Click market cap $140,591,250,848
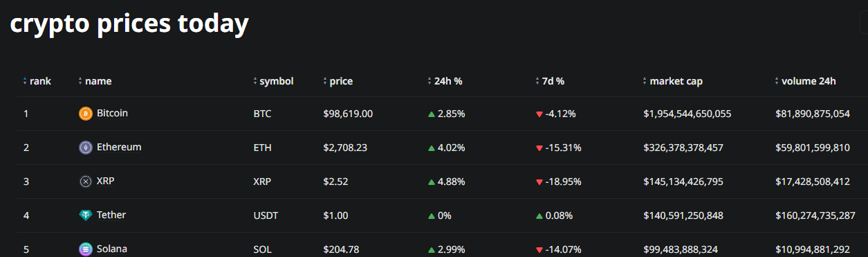The width and height of the screenshot is (868, 257). (x=683, y=215)
